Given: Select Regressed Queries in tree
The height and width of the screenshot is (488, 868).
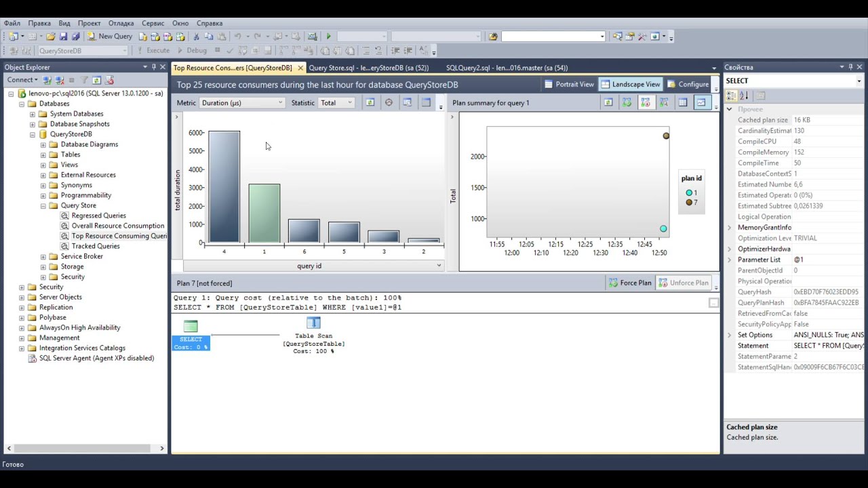Looking at the screenshot, I should (98, 216).
